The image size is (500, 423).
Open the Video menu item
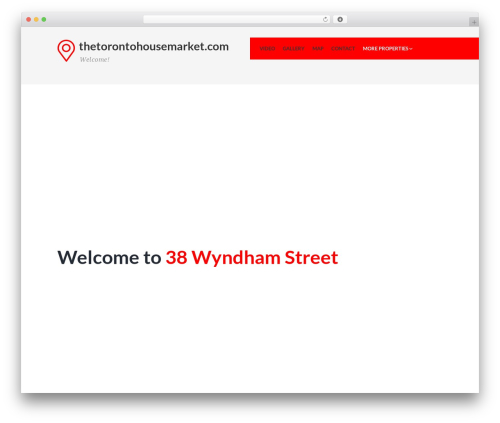coord(267,49)
